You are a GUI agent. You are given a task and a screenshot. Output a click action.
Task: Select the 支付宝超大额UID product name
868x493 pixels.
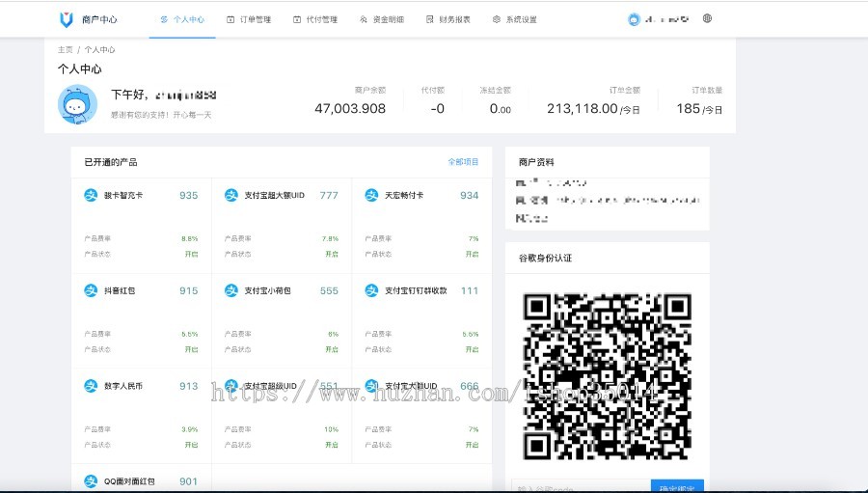point(275,195)
